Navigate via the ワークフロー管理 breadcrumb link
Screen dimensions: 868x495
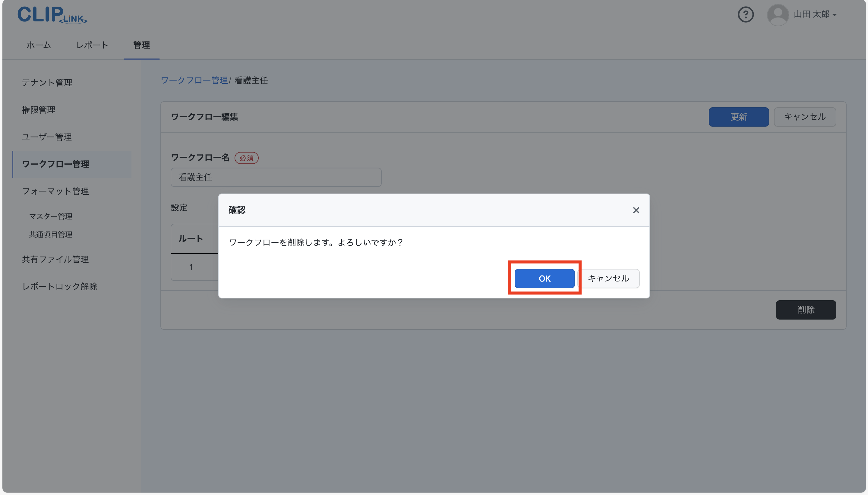pyautogui.click(x=194, y=80)
